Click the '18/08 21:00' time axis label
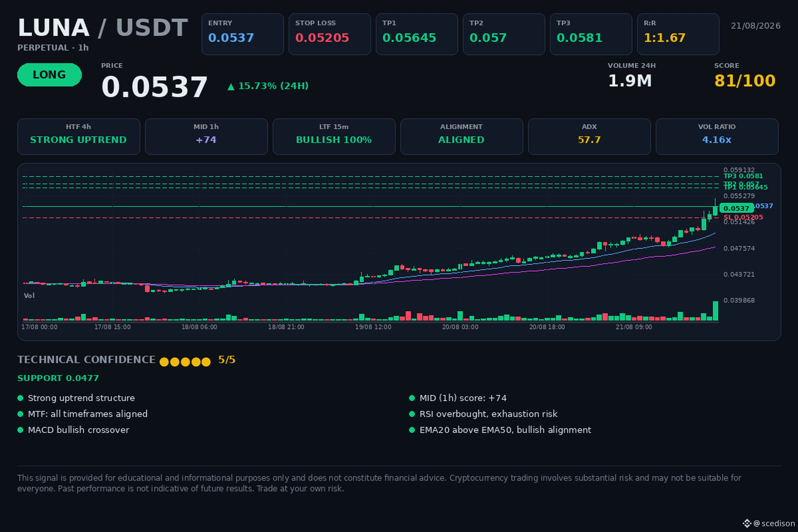The height and width of the screenshot is (532, 798). (286, 327)
